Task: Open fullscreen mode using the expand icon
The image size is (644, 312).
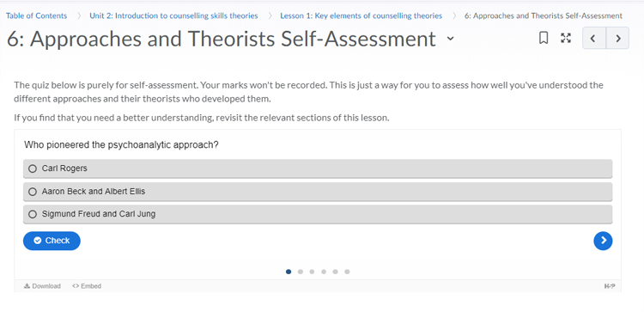Action: (566, 38)
